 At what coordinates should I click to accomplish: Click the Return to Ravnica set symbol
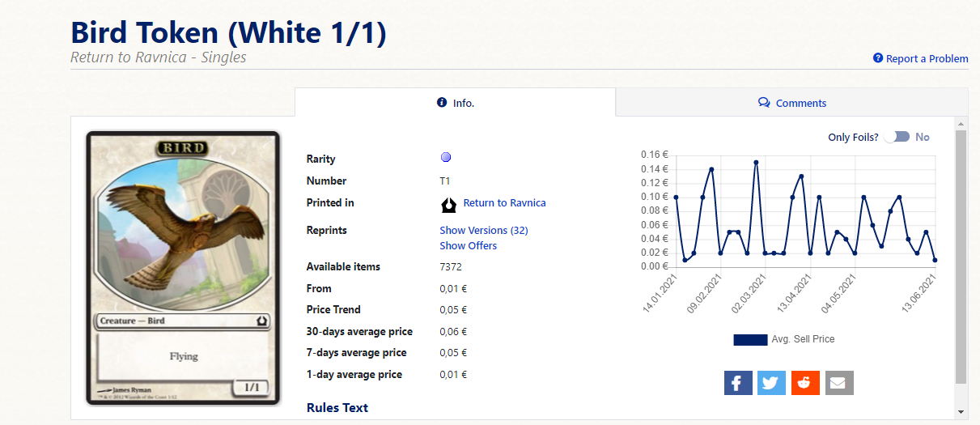(x=448, y=203)
